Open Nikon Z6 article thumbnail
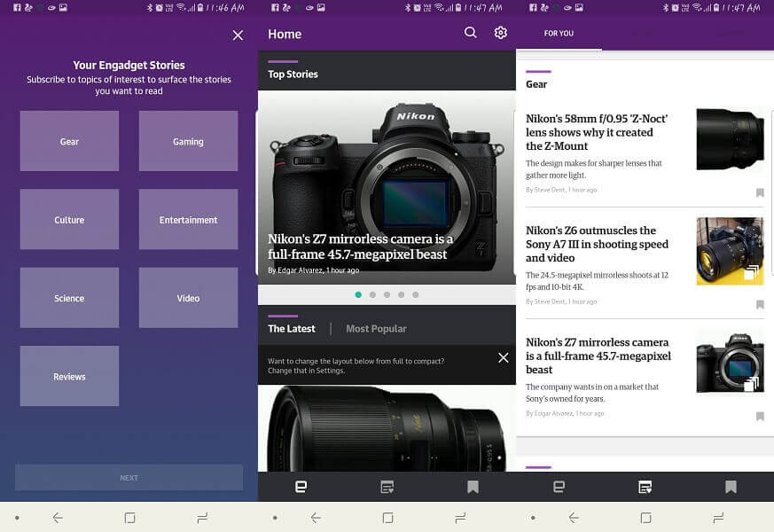774x532 pixels. 730,251
